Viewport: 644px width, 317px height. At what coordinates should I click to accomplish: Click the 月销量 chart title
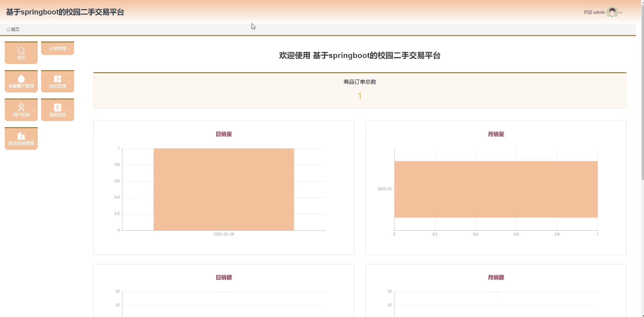click(496, 134)
